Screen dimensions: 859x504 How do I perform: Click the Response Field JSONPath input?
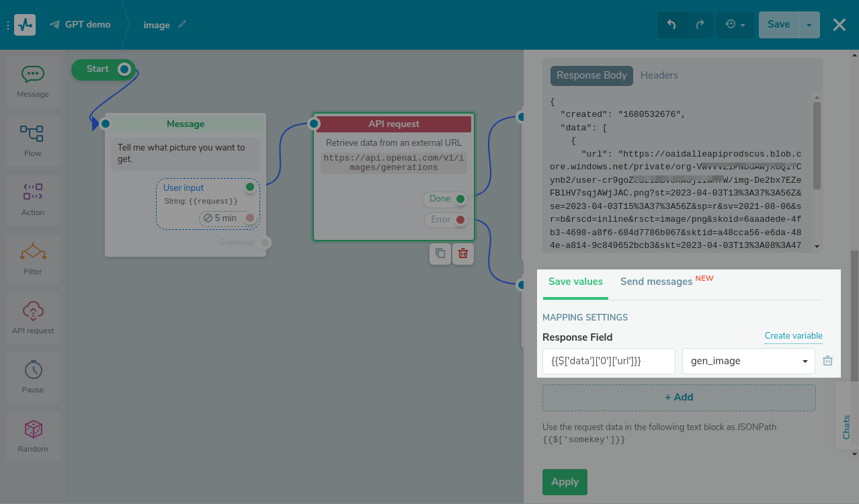[x=608, y=361]
